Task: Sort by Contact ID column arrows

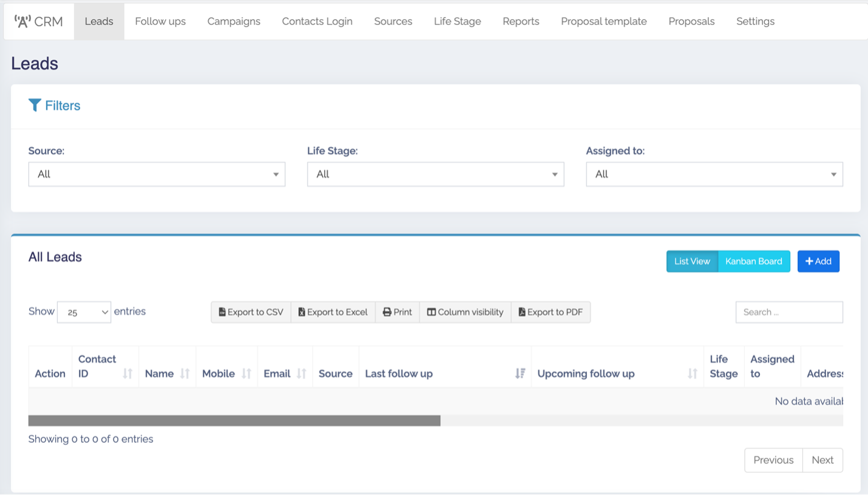Action: pos(127,374)
